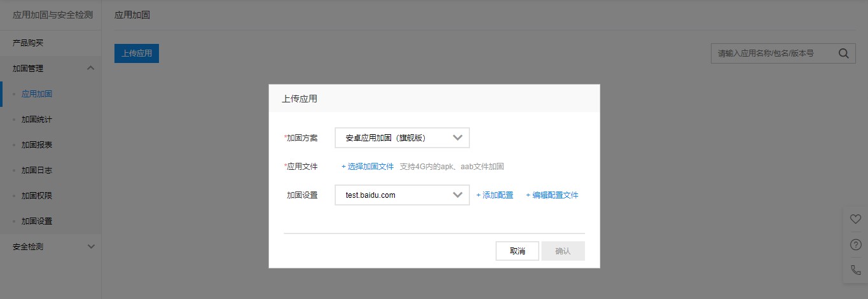
Task: Open the help question mark icon
Action: [855, 244]
